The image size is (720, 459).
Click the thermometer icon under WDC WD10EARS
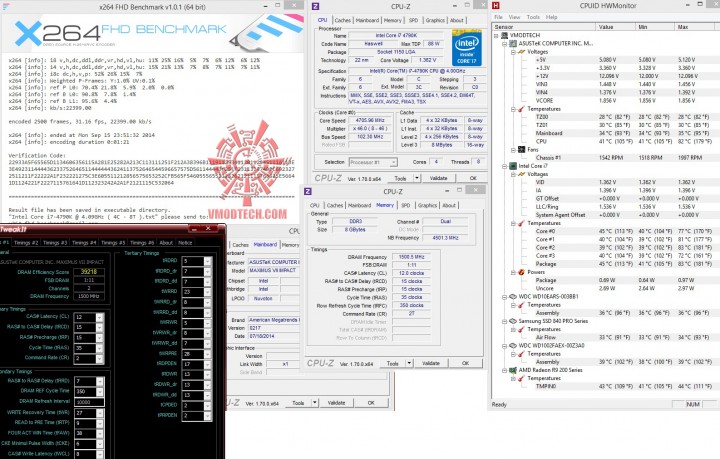pyautogui.click(x=521, y=305)
